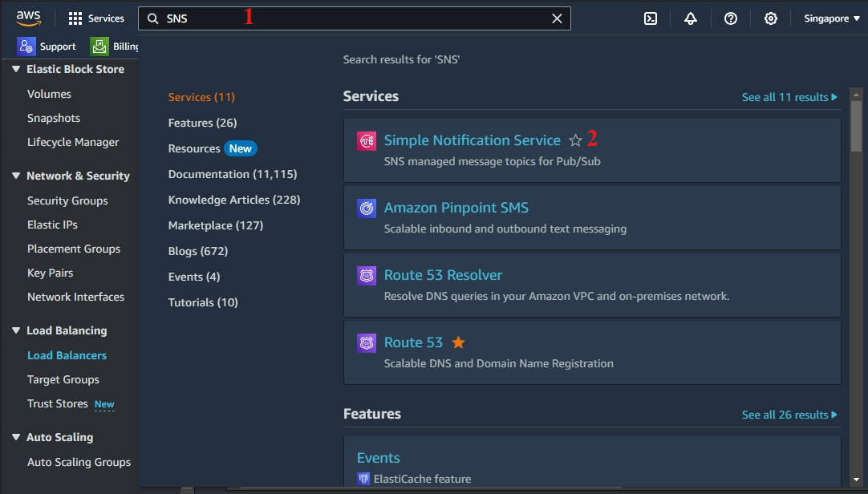Screen dimensions: 868x494
Task: Collapse the Network & Security section
Action: 16,176
